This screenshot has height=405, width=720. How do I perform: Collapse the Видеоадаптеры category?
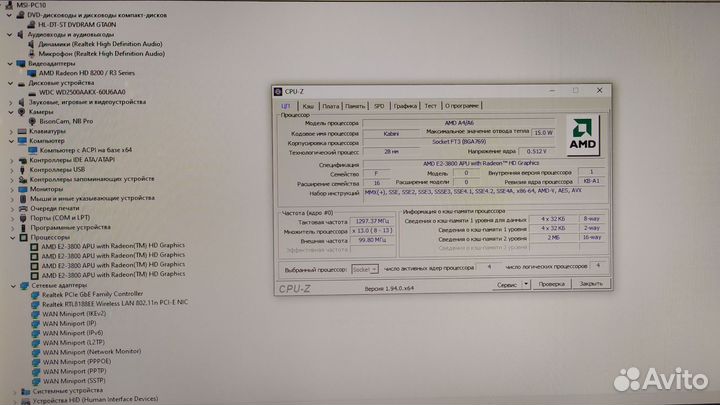click(x=10, y=63)
